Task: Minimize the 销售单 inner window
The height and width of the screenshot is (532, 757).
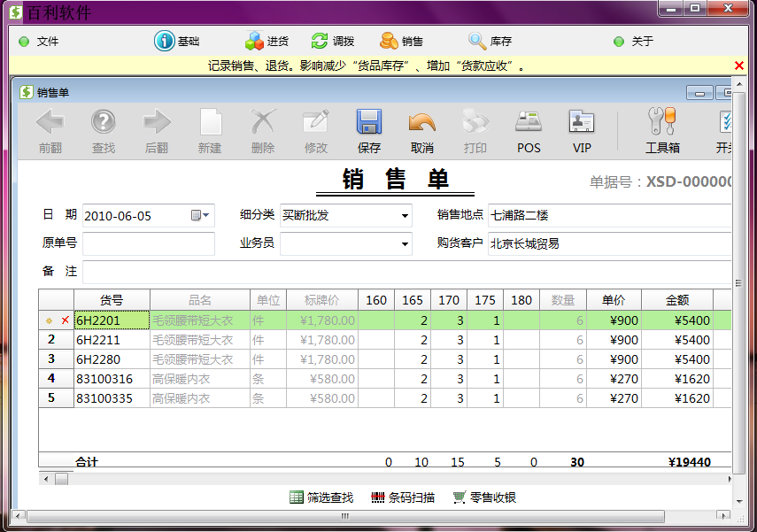Action: pos(699,93)
